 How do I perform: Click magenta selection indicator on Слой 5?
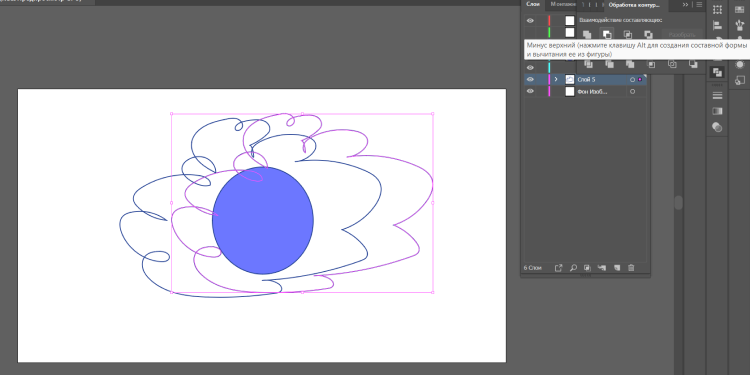click(x=640, y=79)
